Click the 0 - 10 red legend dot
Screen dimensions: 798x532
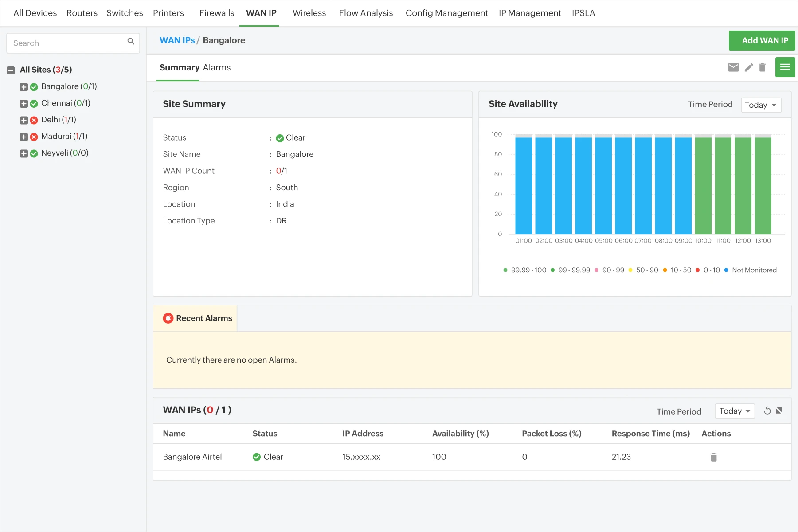click(697, 270)
